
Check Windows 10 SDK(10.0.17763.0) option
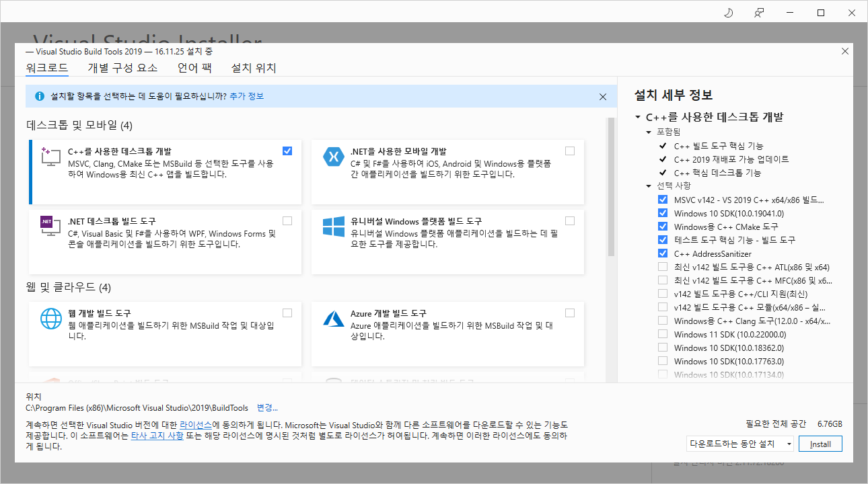tap(663, 361)
